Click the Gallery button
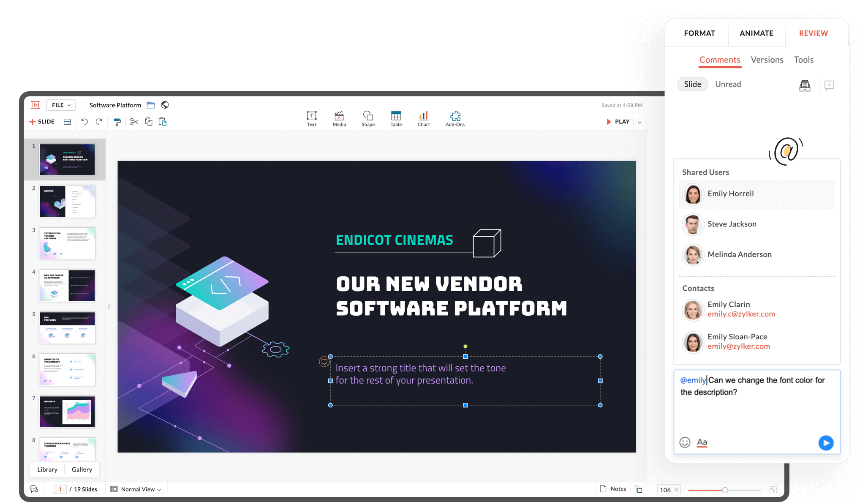868x502 pixels. pos(82,469)
